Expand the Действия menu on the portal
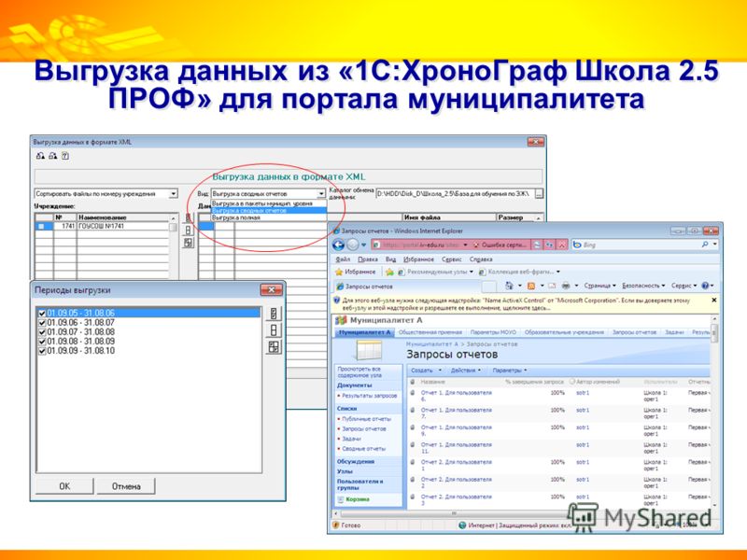 (x=465, y=371)
